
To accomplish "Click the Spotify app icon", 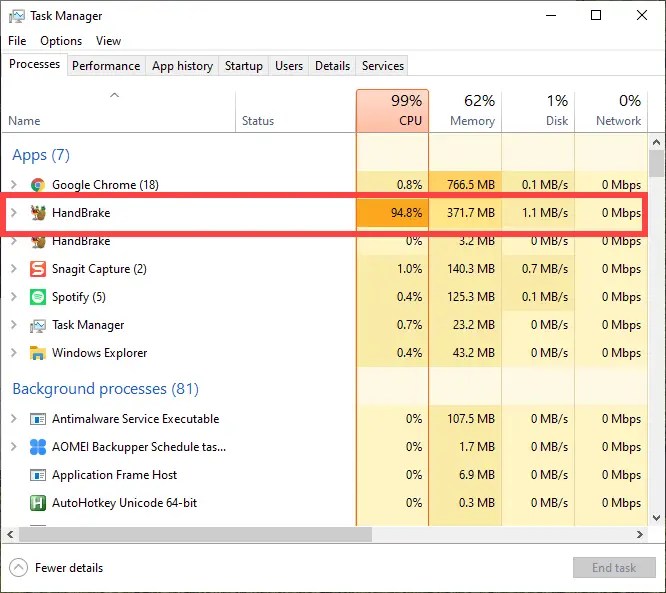I will 38,297.
